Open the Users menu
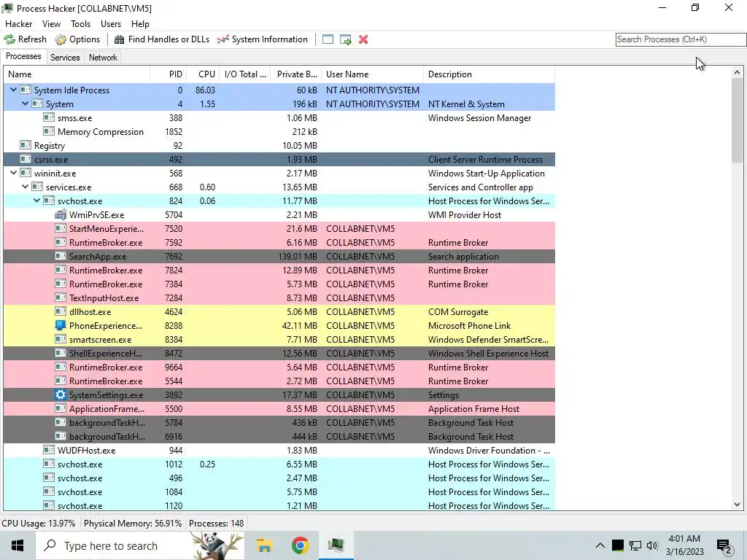 click(x=111, y=24)
